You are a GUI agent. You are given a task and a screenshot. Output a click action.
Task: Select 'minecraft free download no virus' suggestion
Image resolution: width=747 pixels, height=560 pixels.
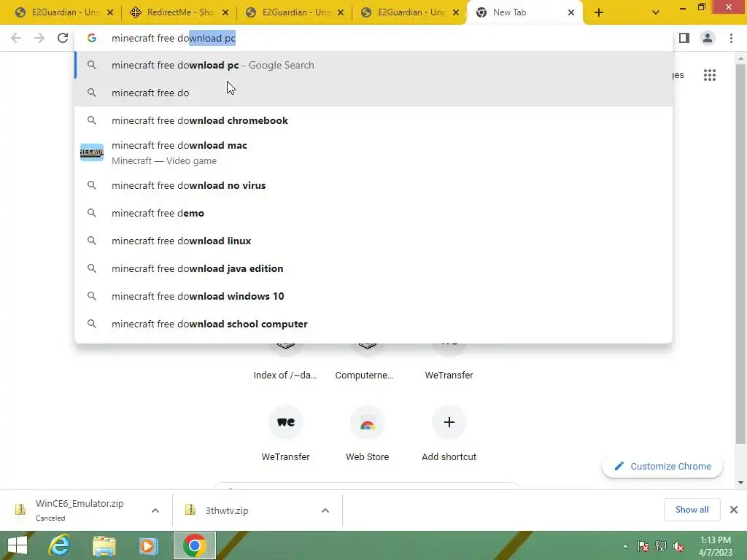[373, 185]
